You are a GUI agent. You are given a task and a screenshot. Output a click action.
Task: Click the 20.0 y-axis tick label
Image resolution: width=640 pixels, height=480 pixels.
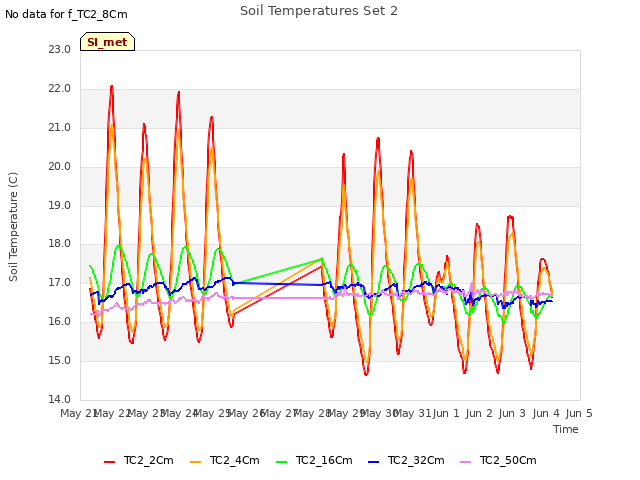click(60, 167)
